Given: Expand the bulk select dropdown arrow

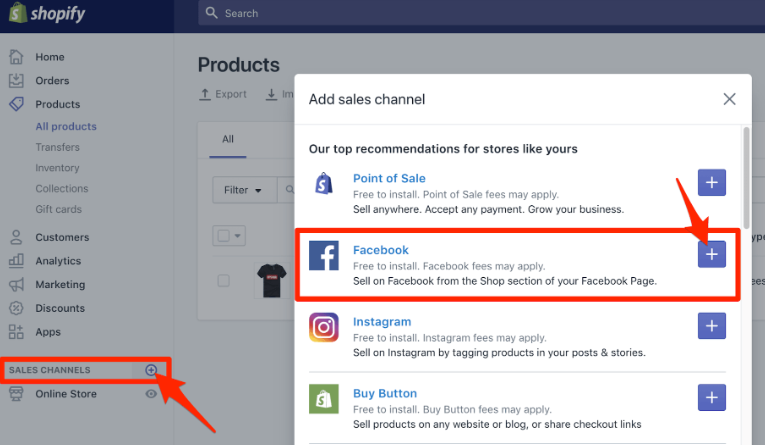Looking at the screenshot, I should [x=238, y=236].
